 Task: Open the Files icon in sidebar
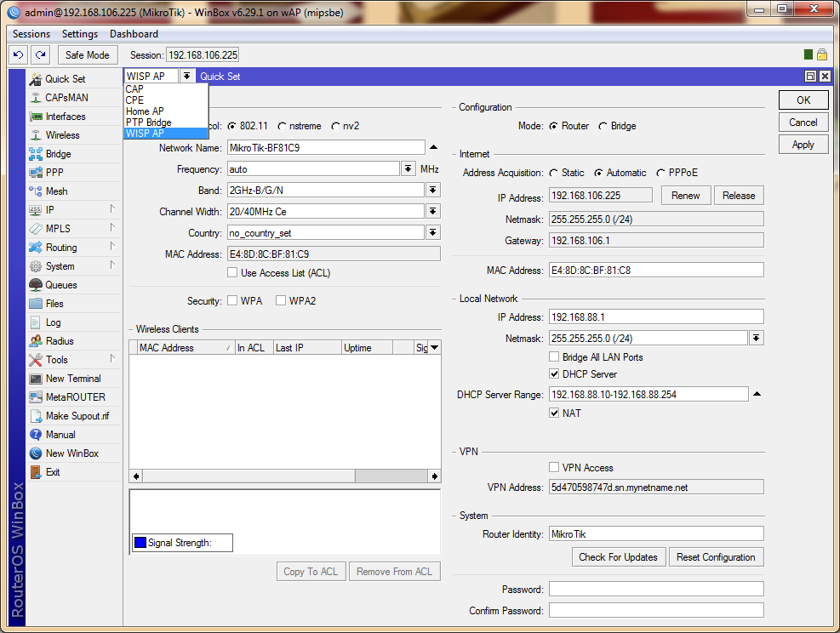pos(36,304)
